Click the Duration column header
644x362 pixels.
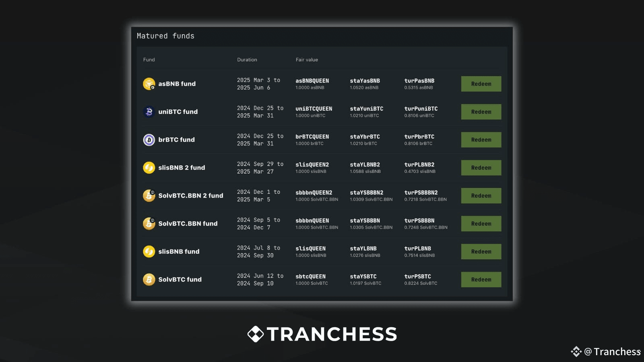click(247, 60)
